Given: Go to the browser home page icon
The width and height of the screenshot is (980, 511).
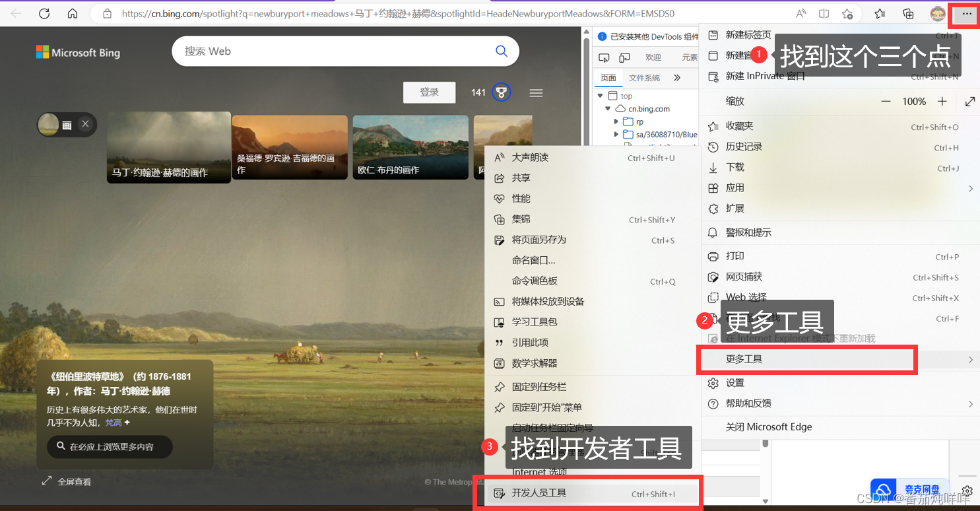Looking at the screenshot, I should point(73,13).
